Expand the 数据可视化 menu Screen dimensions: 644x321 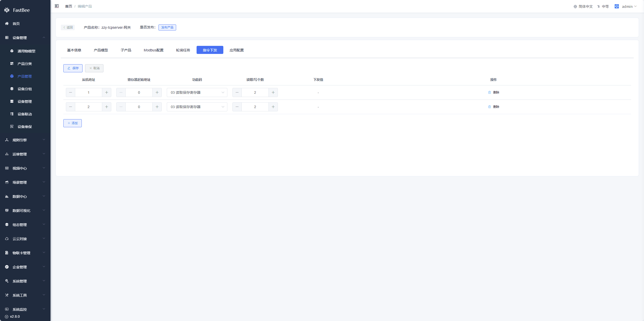(25, 211)
